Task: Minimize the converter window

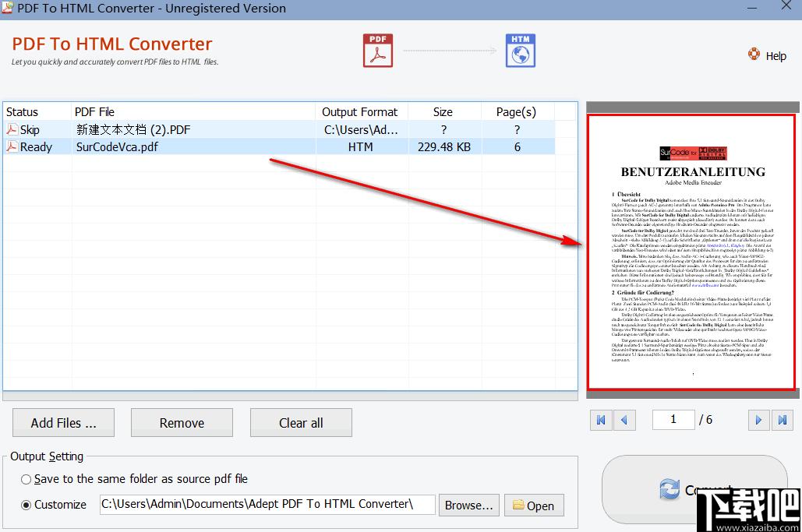Action: (752, 7)
